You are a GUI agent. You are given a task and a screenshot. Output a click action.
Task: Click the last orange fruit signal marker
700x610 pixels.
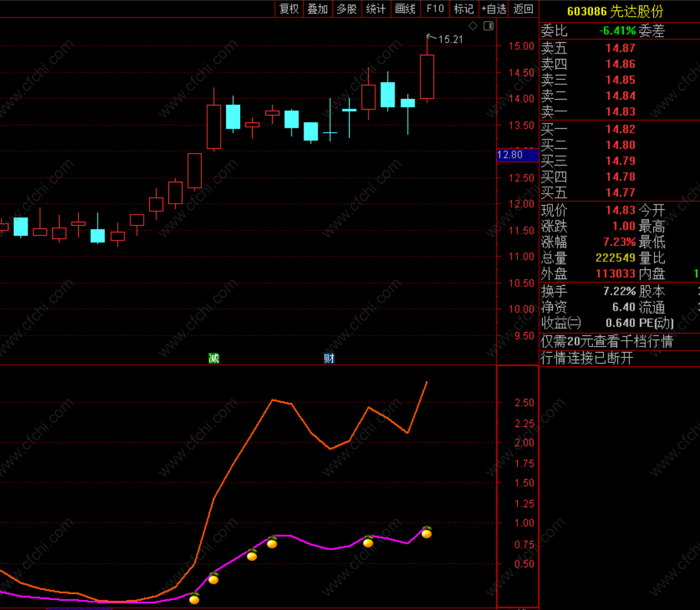point(427,532)
